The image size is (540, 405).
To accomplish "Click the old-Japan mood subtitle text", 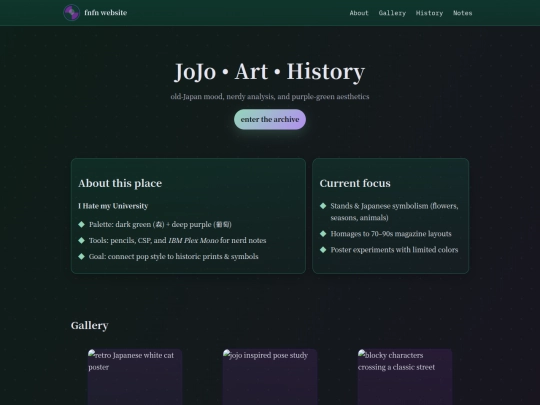I will (x=270, y=97).
